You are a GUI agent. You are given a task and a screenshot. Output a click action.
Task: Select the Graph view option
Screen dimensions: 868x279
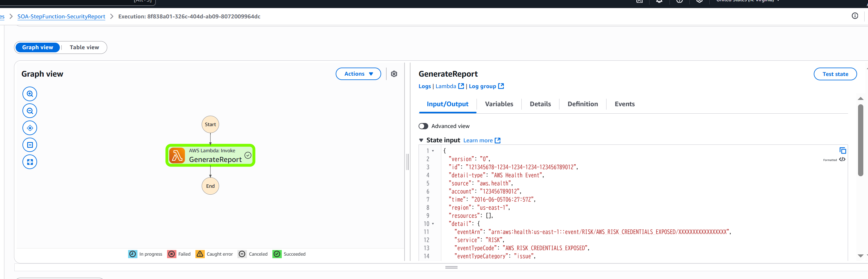(38, 47)
